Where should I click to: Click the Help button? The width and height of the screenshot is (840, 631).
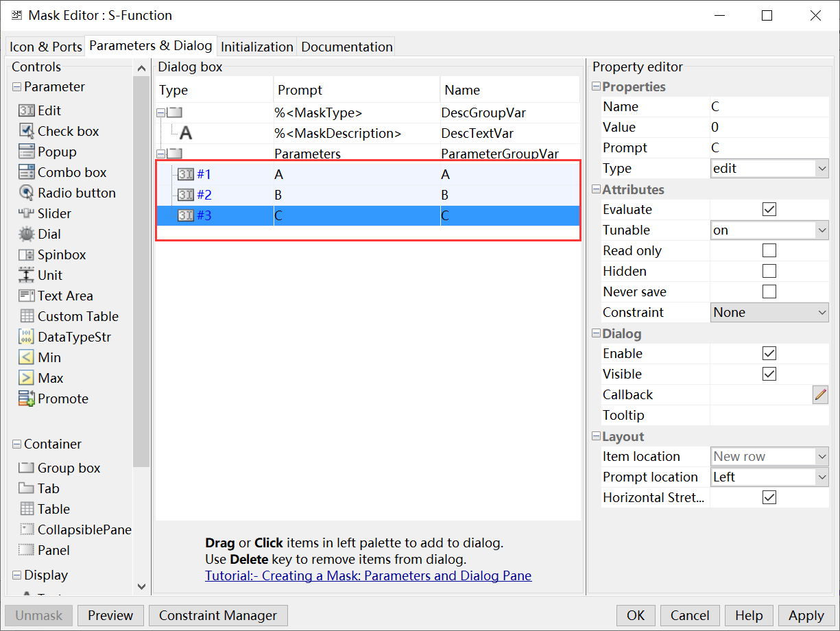pyautogui.click(x=749, y=615)
